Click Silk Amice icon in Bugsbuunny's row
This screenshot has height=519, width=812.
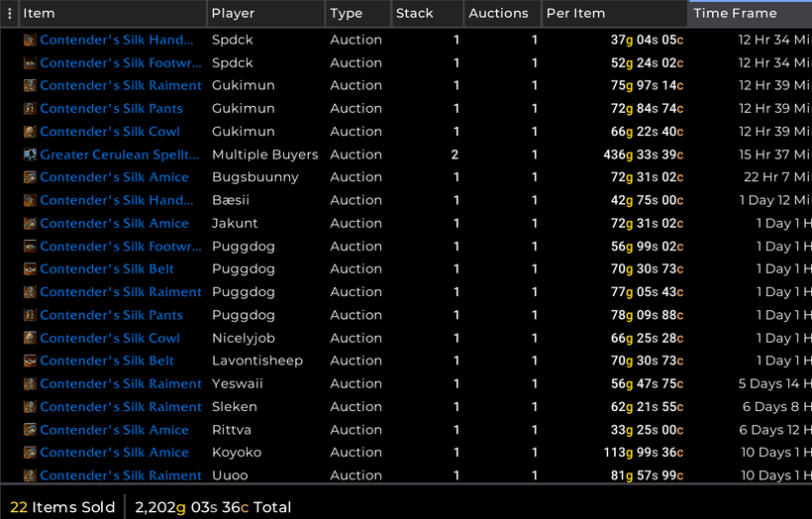pyautogui.click(x=30, y=177)
